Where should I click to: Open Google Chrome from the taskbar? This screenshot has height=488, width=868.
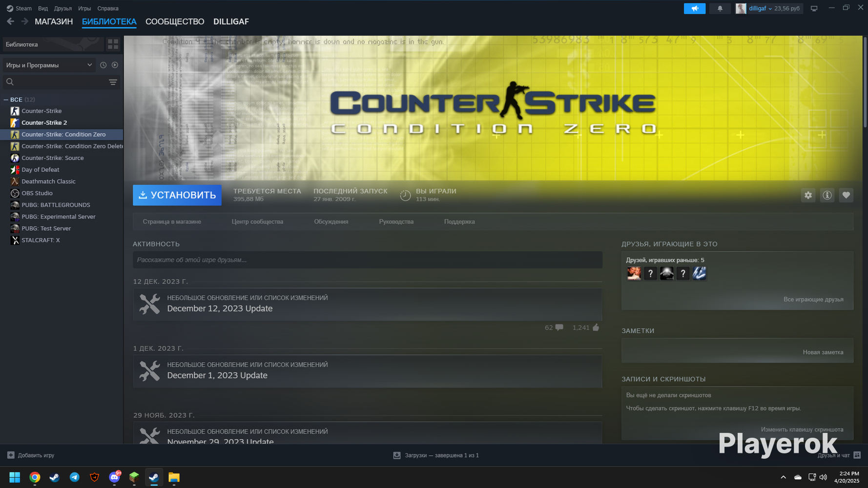pos(35,477)
